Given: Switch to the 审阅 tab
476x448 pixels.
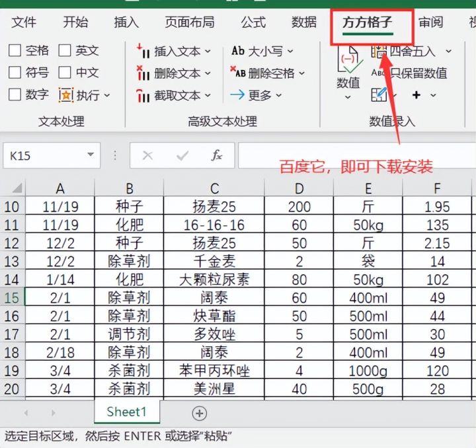Looking at the screenshot, I should (430, 22).
